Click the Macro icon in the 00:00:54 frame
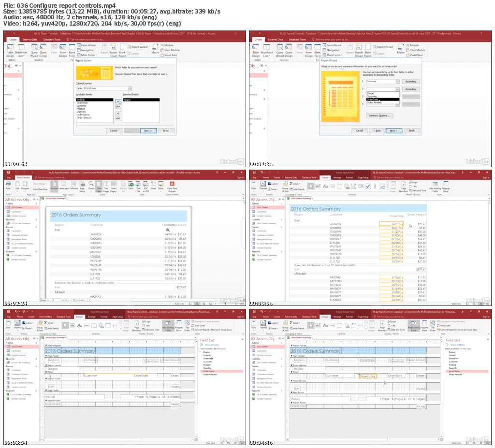The width and height of the screenshot is (495, 448). tap(155, 49)
